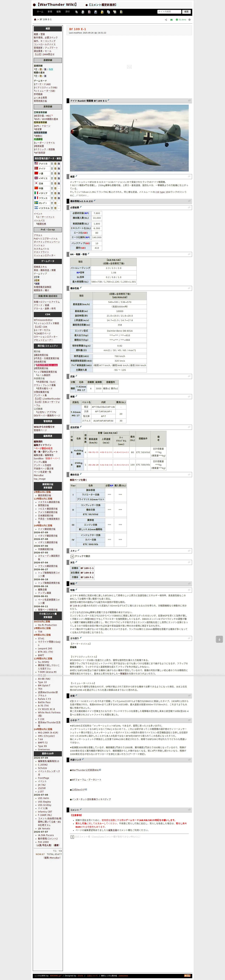Screen dimensions: 225x980
Task: Open the settings gear icon at top right
Action: [190, 20]
